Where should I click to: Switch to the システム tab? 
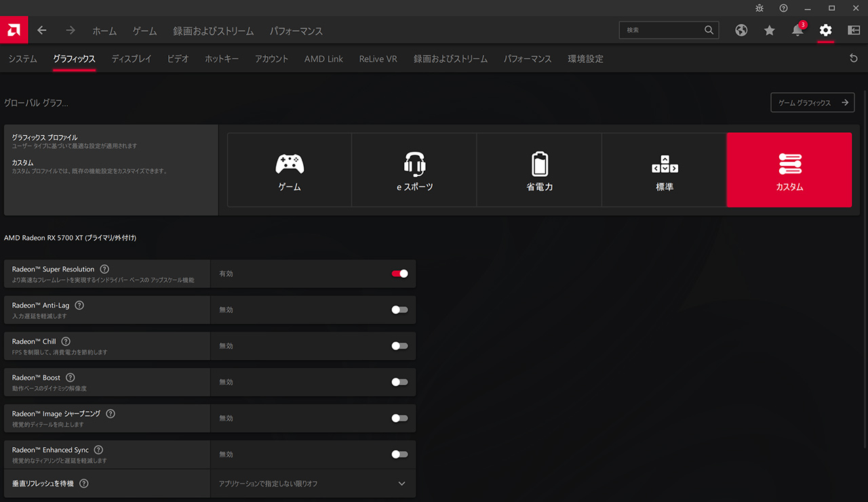pyautogui.click(x=22, y=59)
